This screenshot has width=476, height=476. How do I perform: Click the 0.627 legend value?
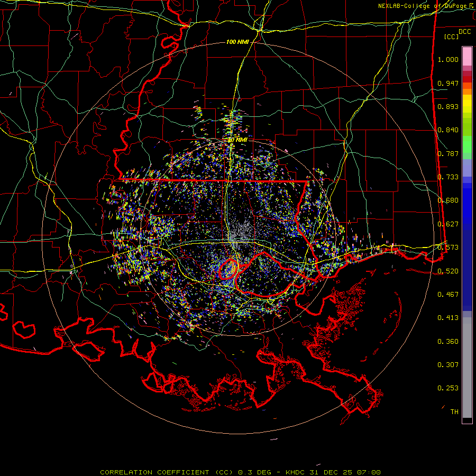coord(448,224)
